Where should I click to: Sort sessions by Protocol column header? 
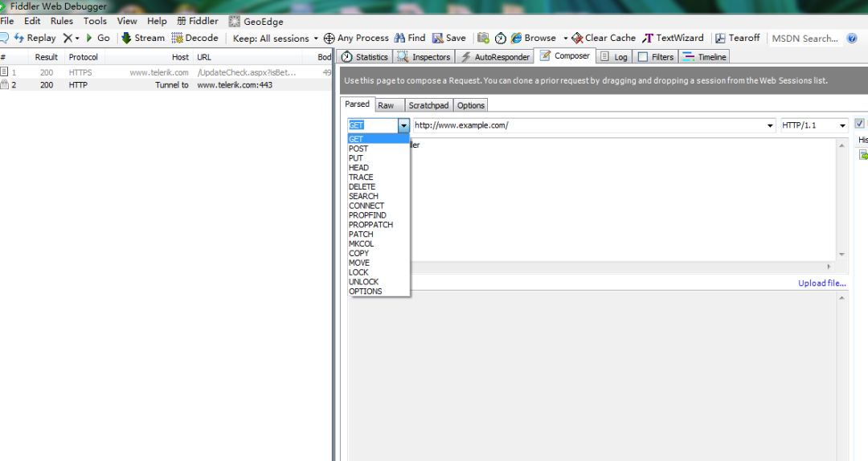[x=83, y=57]
